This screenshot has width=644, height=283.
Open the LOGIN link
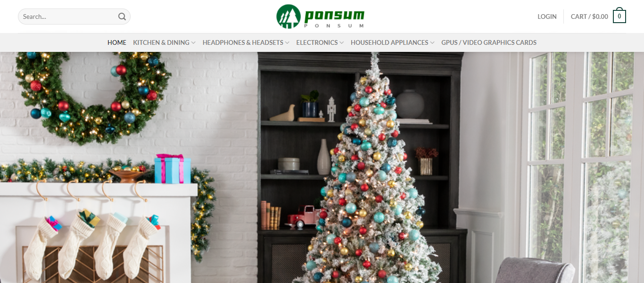coord(547,17)
